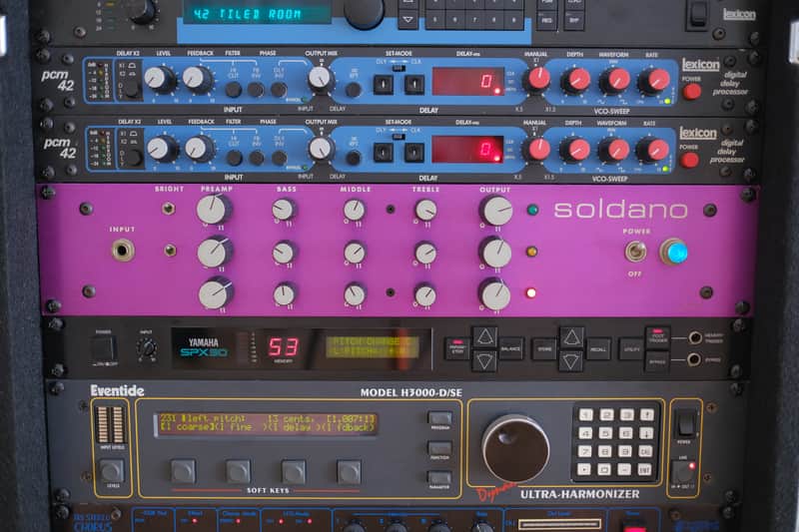Turn the top-row Preamp knob on Soldano
799x532 pixels.
coord(213,210)
